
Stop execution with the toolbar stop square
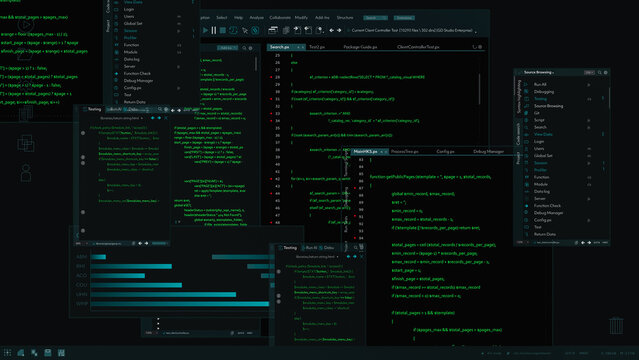coord(223,30)
